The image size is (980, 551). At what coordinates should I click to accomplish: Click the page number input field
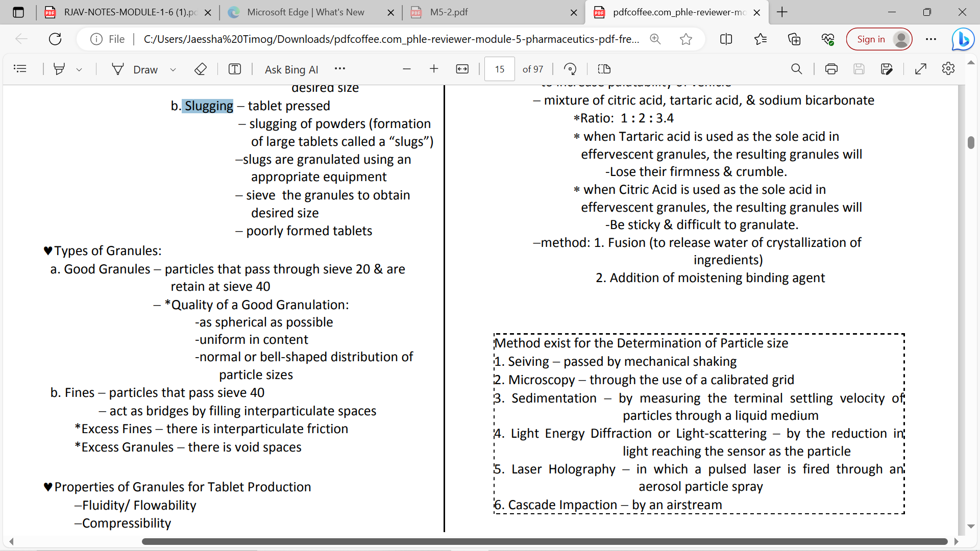click(499, 69)
